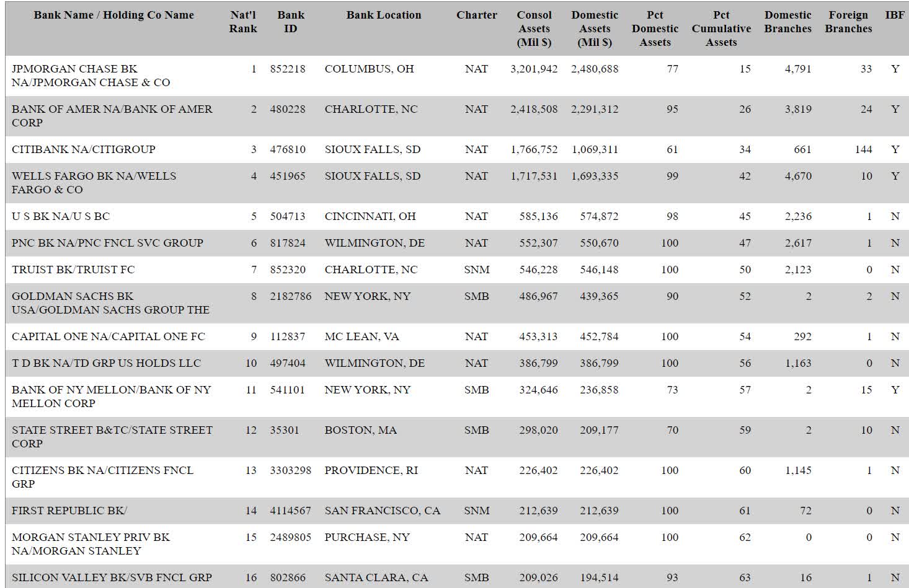Select CITIBANK NA/CITIGROUP bank name
This screenshot has width=909, height=588.
(x=83, y=149)
